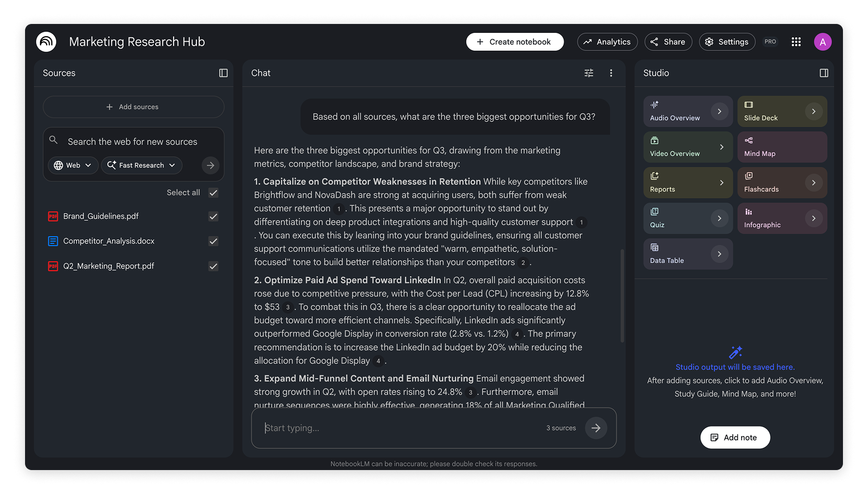
Task: Expand the Fast Research dropdown
Action: tap(141, 165)
